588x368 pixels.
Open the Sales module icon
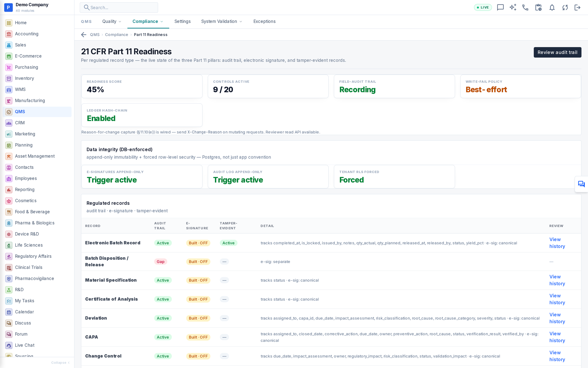9,45
